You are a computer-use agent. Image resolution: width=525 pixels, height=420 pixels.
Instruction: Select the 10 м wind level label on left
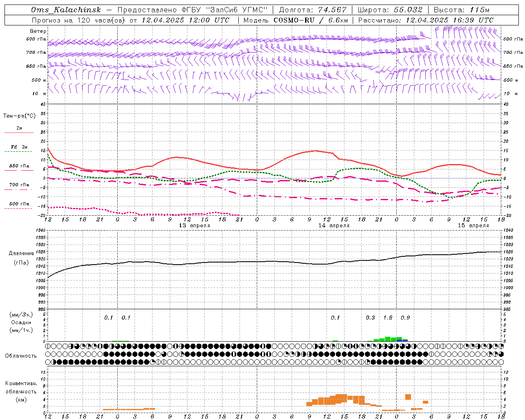[39, 94]
